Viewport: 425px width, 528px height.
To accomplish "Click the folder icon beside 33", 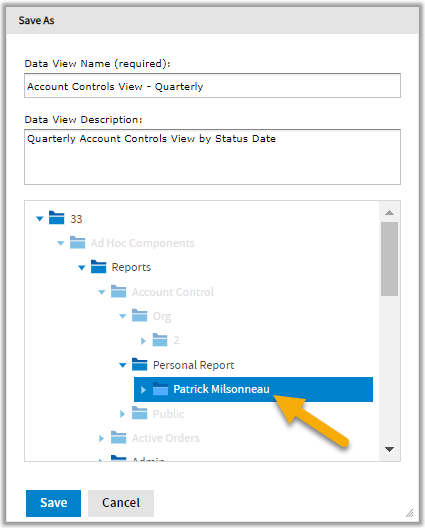I will point(56,218).
